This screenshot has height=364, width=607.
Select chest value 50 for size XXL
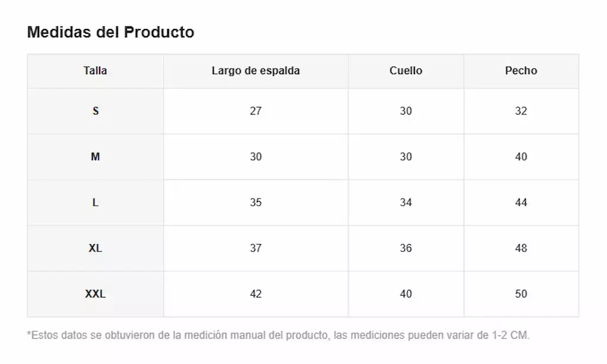[x=521, y=294]
